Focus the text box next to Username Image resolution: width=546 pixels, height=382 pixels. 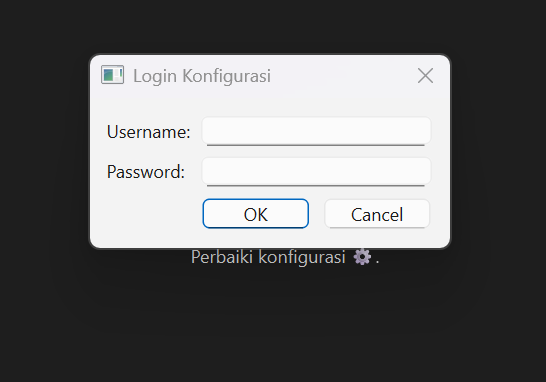(316, 131)
